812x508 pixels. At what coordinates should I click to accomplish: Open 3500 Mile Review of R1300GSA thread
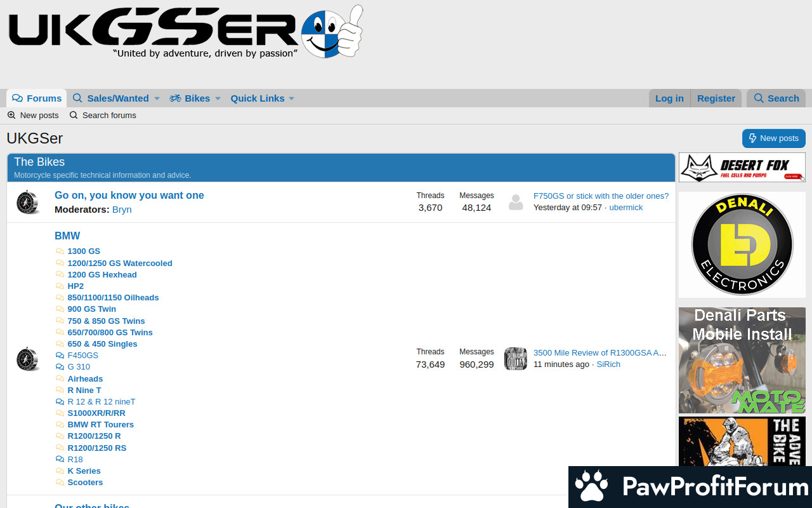600,353
